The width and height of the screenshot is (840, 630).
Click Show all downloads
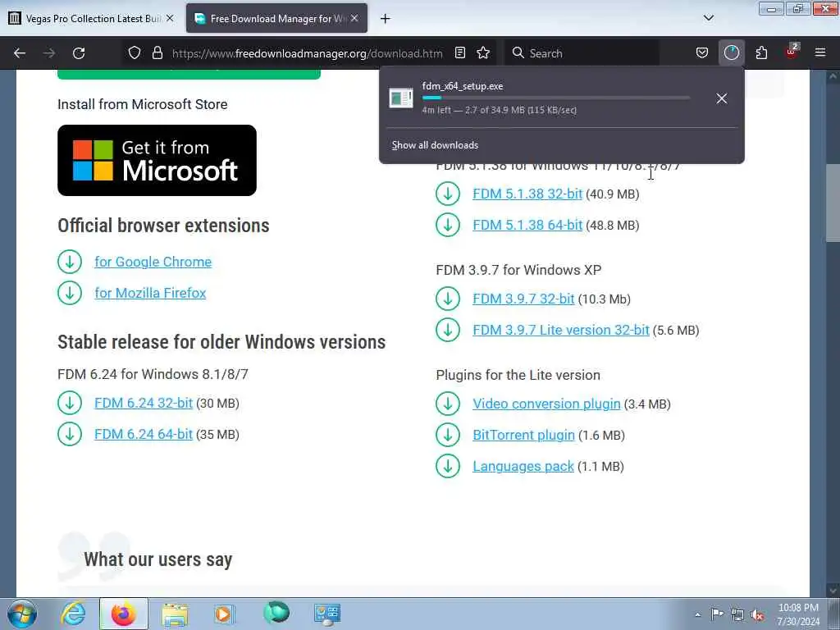point(435,145)
